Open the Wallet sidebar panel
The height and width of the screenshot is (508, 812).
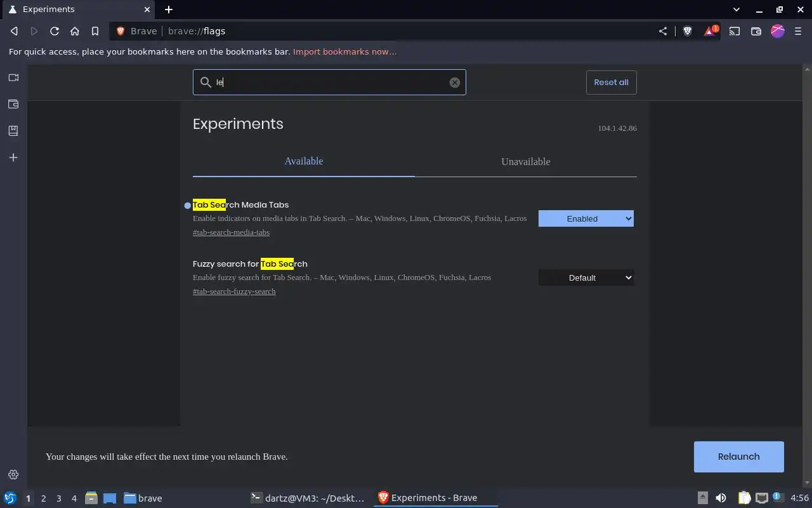click(13, 104)
